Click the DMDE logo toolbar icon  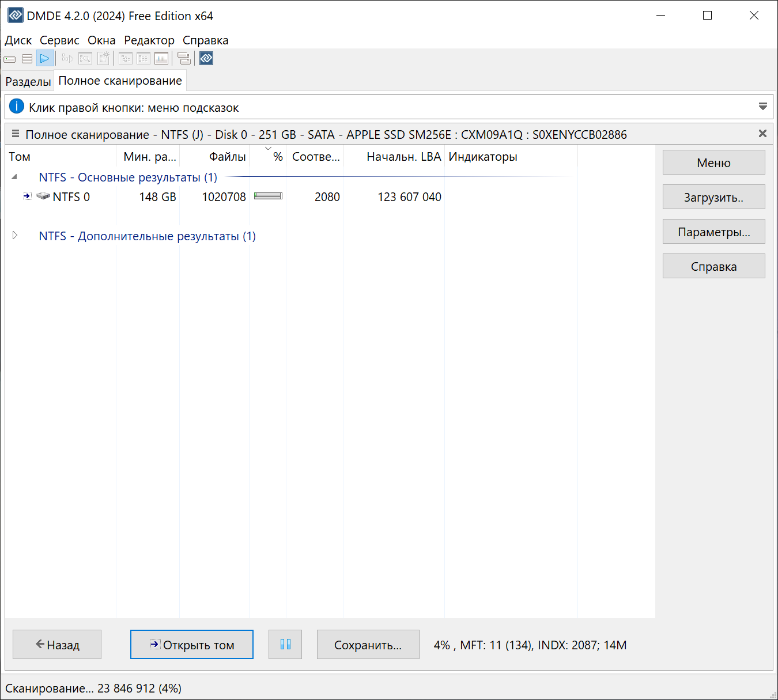click(206, 59)
